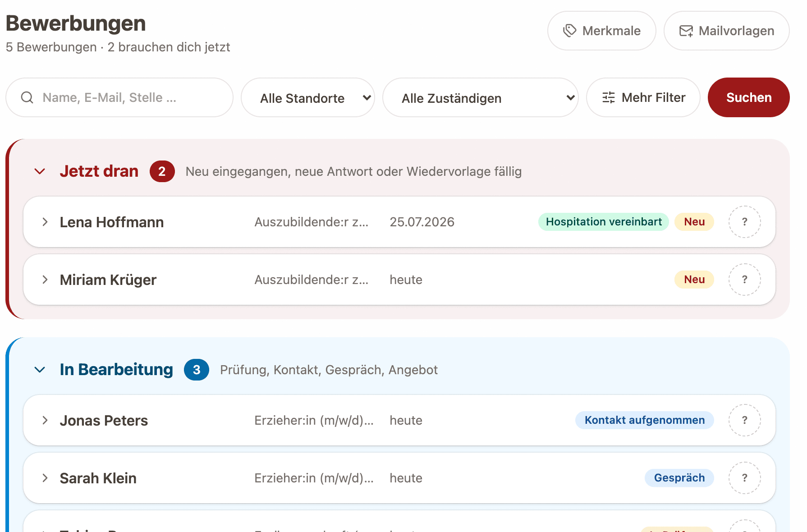The width and height of the screenshot is (807, 532).
Task: Click the date 25.07.2026
Action: pyautogui.click(x=422, y=222)
